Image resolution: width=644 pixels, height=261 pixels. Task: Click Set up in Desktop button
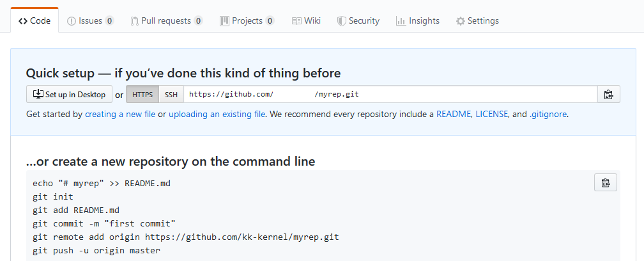coord(70,95)
